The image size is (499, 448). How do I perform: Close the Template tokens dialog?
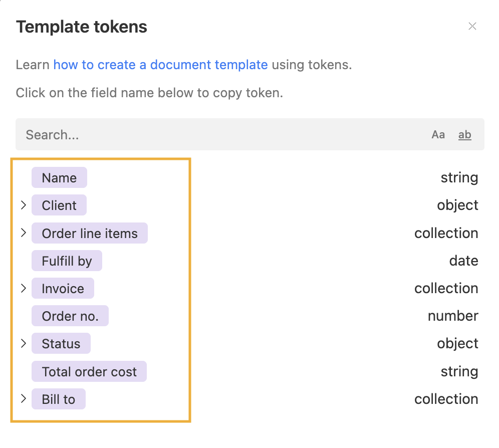472,26
